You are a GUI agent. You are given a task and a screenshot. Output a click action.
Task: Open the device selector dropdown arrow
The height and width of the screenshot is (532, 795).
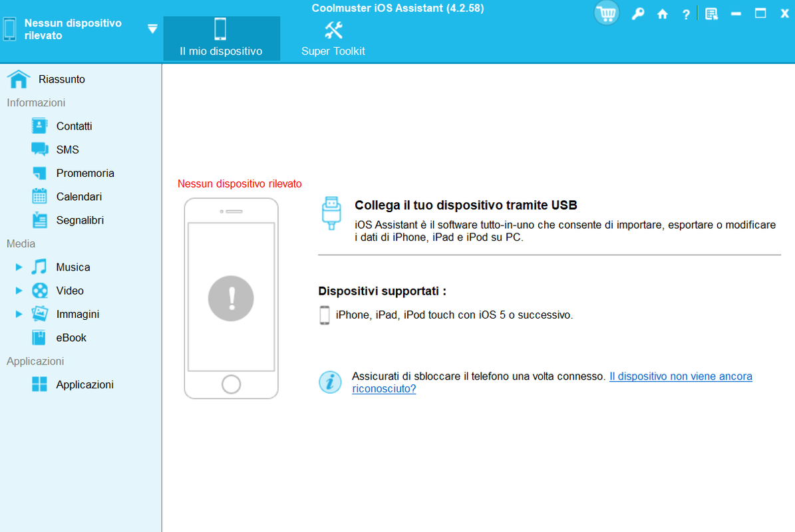152,29
